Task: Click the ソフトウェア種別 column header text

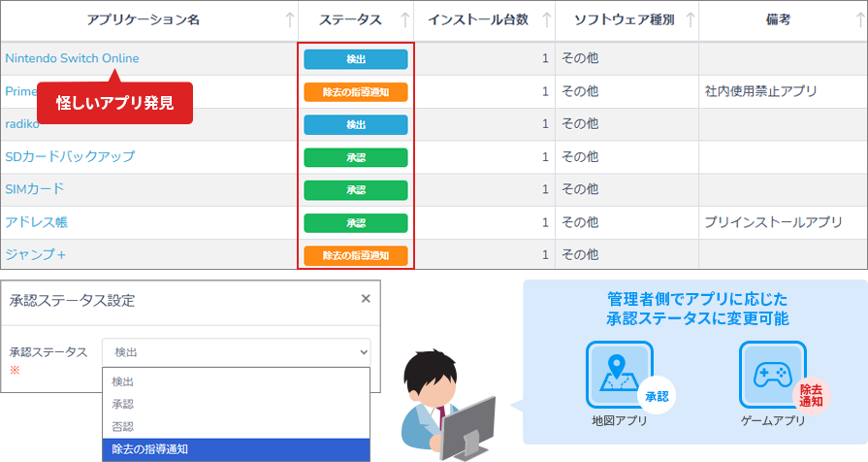Action: [x=625, y=20]
